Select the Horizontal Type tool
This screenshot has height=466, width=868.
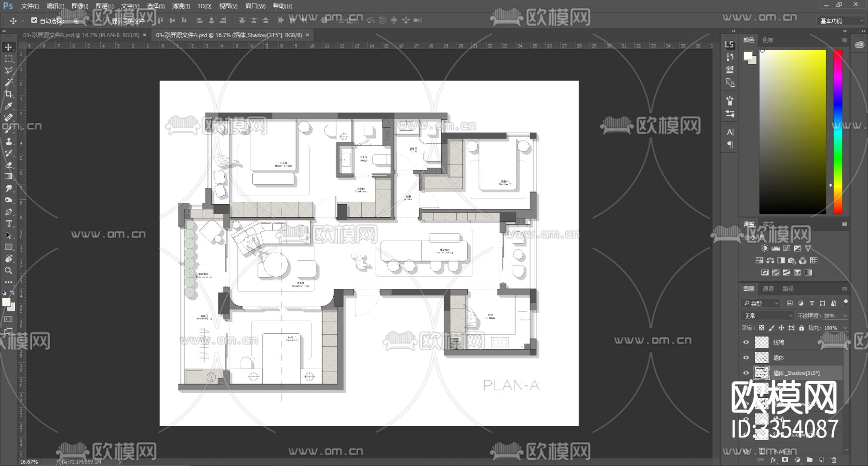(x=9, y=223)
